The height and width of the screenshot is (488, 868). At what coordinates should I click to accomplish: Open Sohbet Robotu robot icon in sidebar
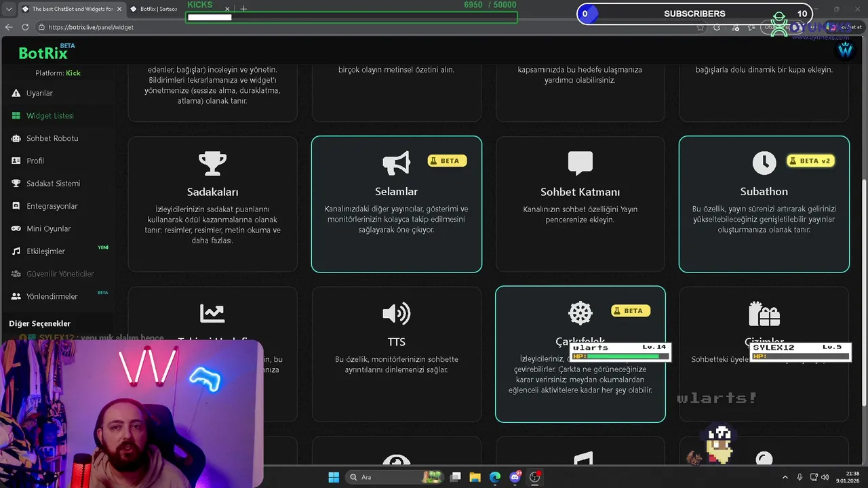point(16,138)
